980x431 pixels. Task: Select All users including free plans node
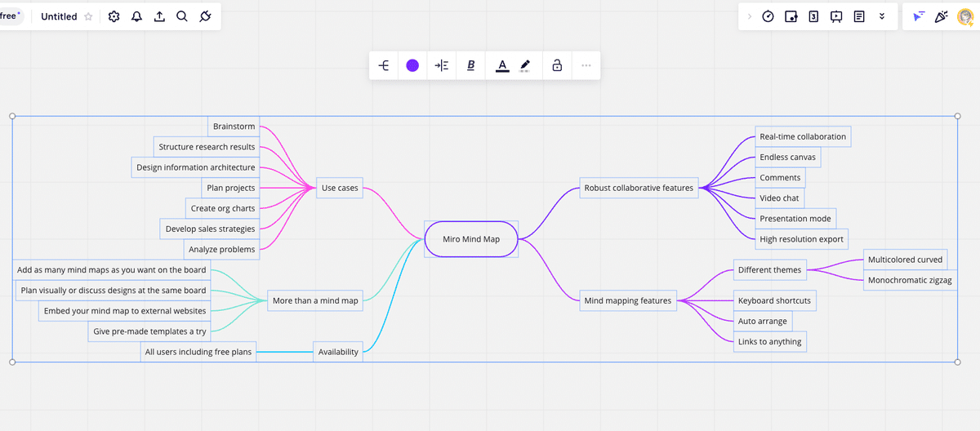pos(198,352)
